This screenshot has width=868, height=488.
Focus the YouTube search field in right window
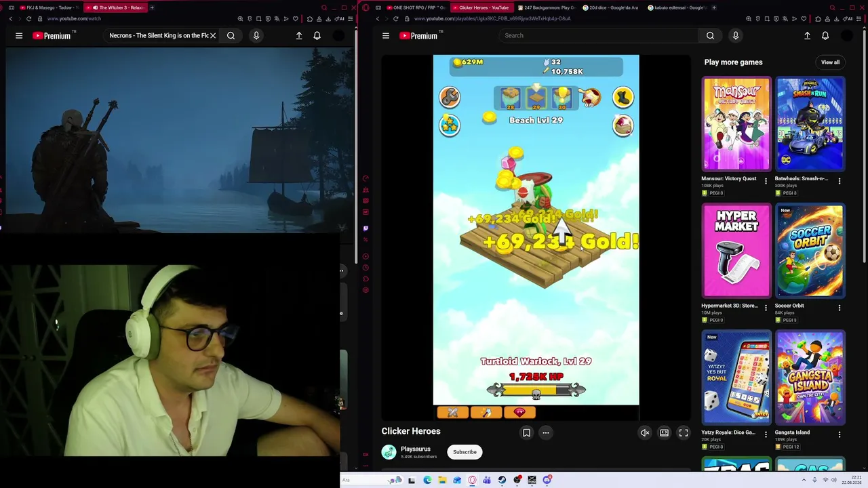click(x=599, y=35)
